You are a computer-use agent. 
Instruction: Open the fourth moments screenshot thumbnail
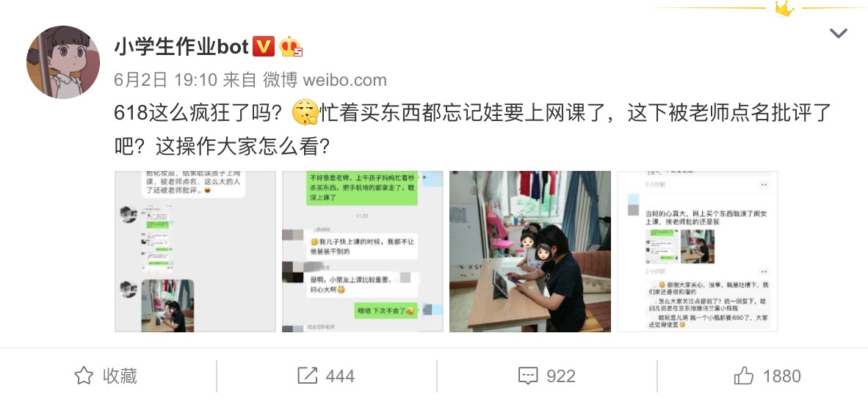(698, 252)
